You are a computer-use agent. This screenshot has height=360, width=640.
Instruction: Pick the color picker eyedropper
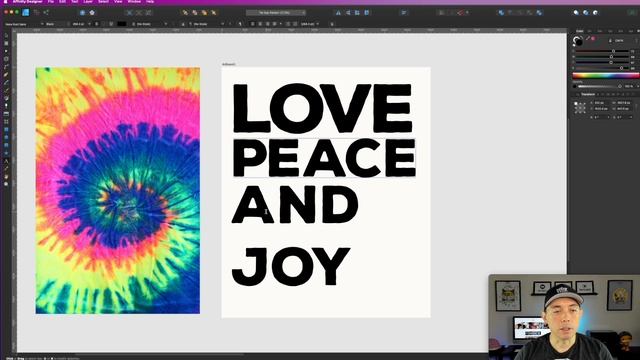(x=588, y=38)
